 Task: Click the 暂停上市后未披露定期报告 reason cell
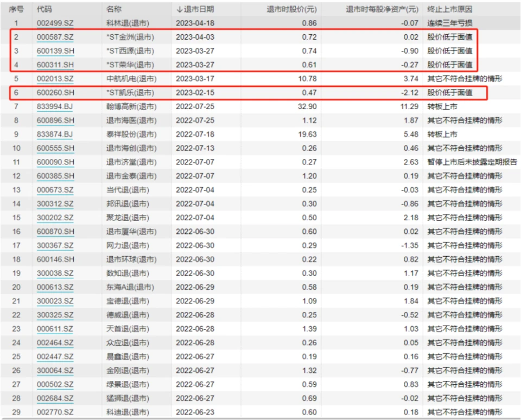click(x=470, y=162)
